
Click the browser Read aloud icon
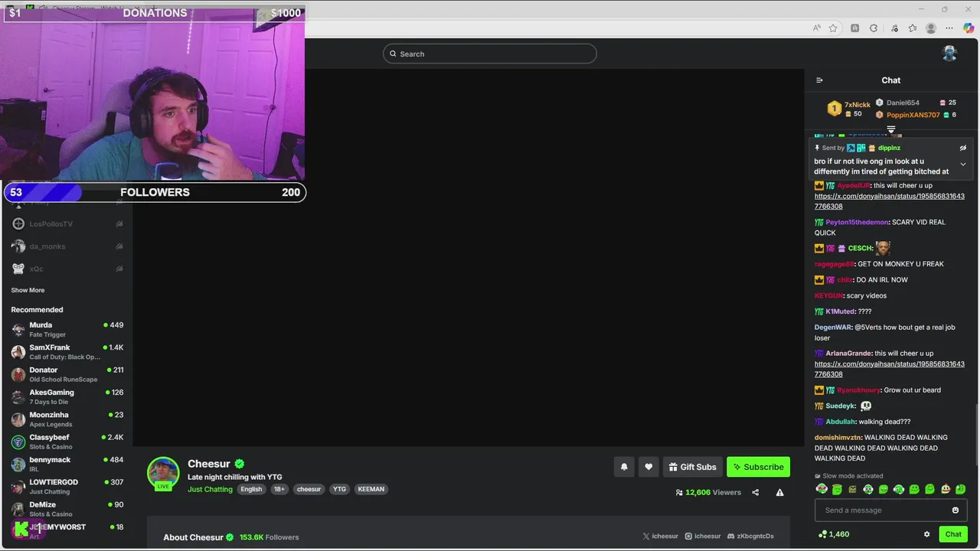[817, 28]
